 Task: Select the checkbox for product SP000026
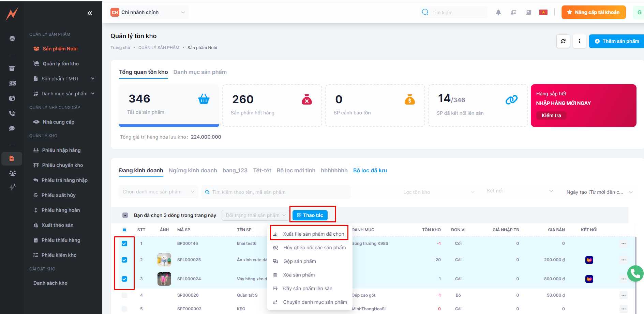(x=124, y=295)
